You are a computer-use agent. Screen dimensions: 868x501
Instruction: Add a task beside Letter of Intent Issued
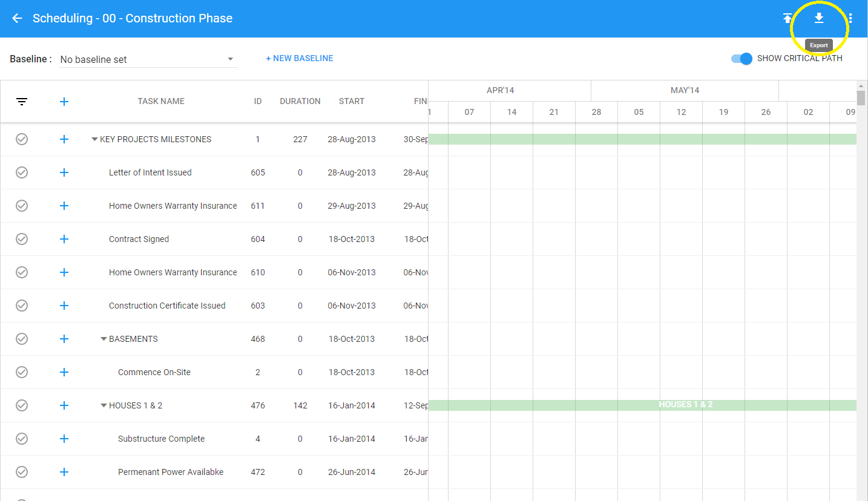coord(64,172)
